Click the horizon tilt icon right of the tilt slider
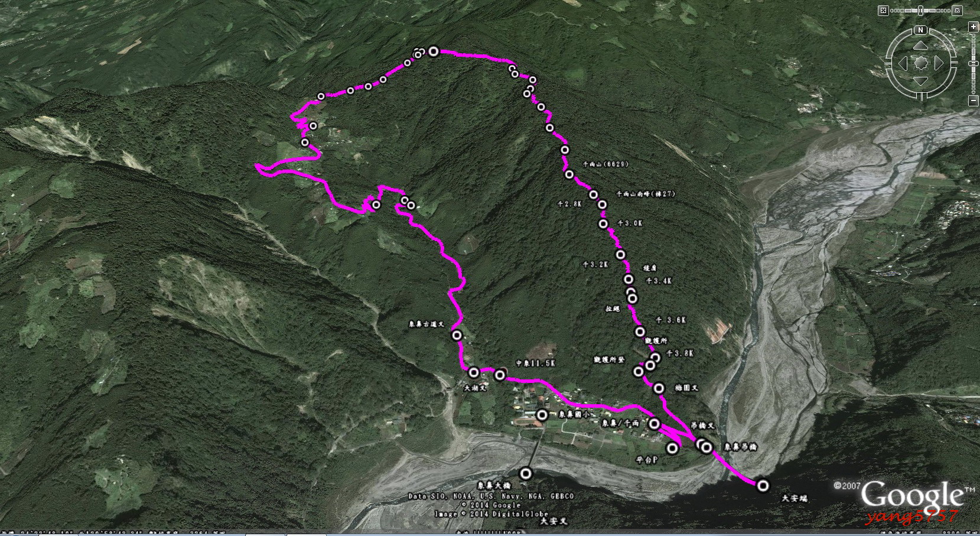 point(957,11)
